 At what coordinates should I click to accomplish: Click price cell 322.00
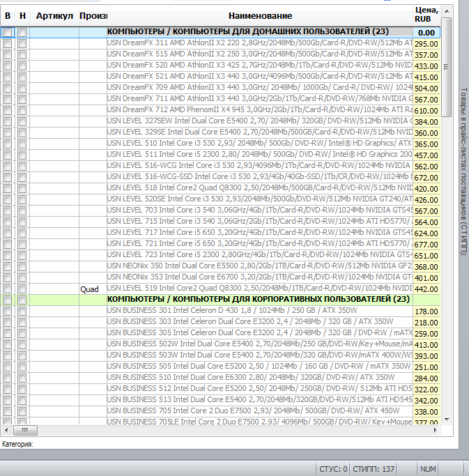coord(426,390)
